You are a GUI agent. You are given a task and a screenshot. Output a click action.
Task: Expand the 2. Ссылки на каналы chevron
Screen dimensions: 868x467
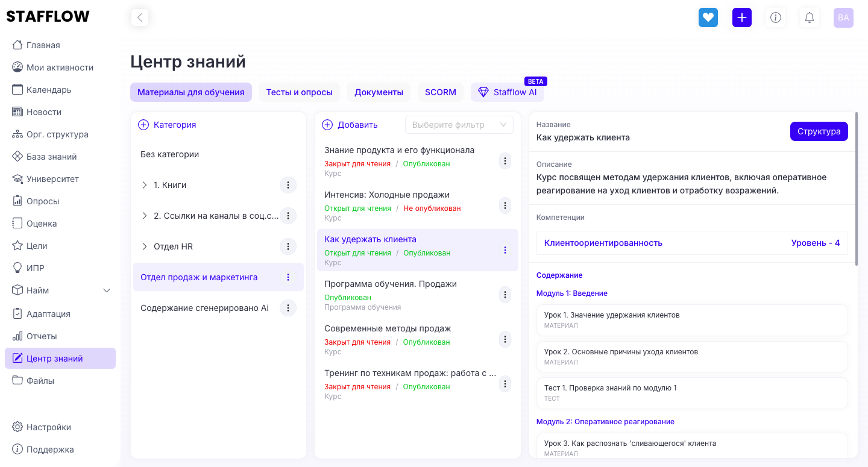tap(144, 216)
